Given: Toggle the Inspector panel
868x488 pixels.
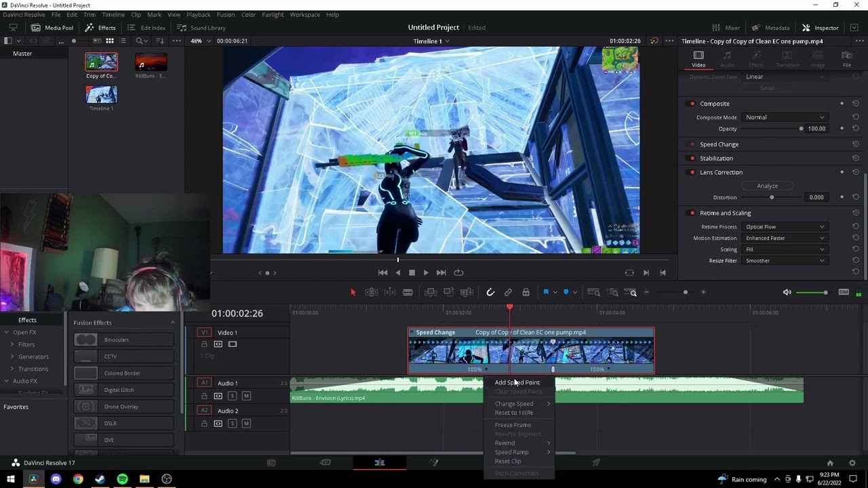Looking at the screenshot, I should [x=821, y=28].
